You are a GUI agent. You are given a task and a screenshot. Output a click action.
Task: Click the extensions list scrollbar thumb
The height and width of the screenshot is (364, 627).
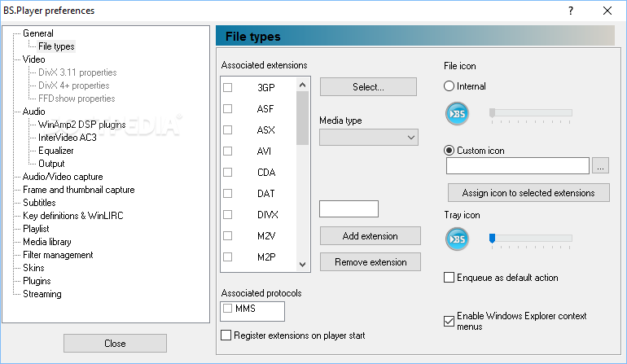(302, 118)
